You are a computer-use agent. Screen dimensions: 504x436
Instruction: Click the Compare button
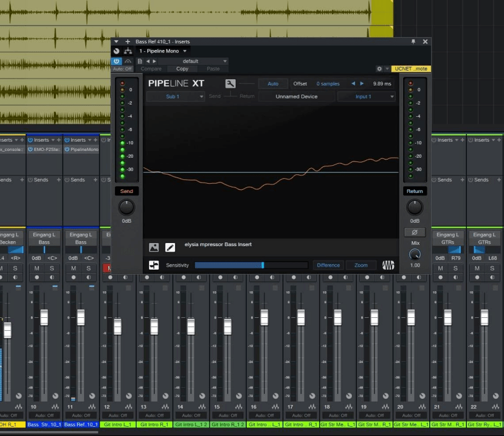point(151,69)
